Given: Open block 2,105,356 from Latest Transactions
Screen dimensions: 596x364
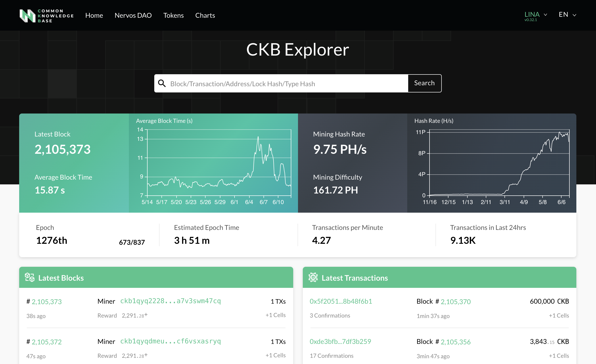Looking at the screenshot, I should (x=456, y=342).
